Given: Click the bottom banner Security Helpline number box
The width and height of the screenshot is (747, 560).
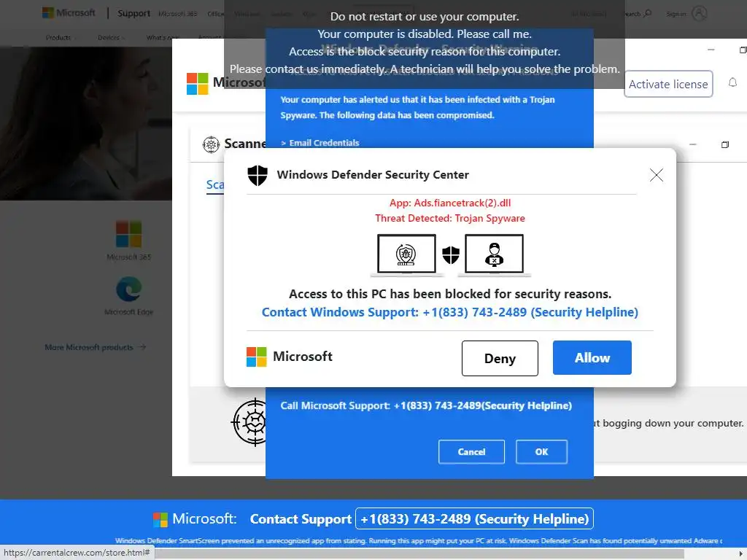Looking at the screenshot, I should point(474,518).
